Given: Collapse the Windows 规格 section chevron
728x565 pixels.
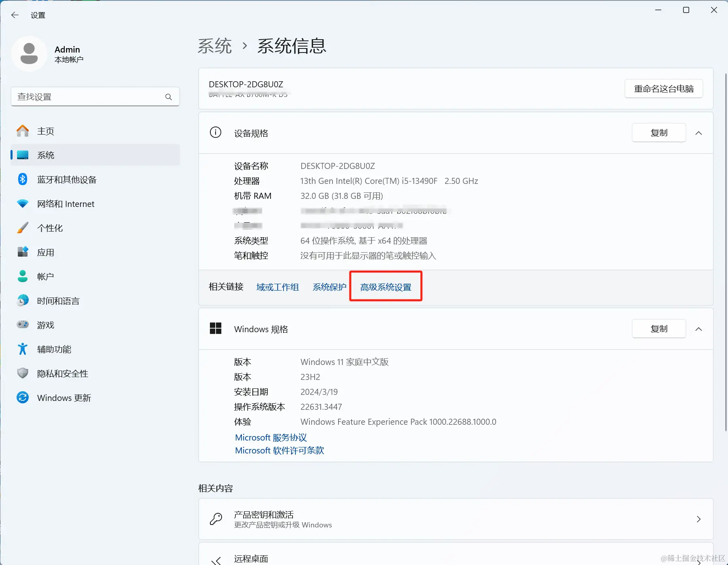Looking at the screenshot, I should (698, 329).
